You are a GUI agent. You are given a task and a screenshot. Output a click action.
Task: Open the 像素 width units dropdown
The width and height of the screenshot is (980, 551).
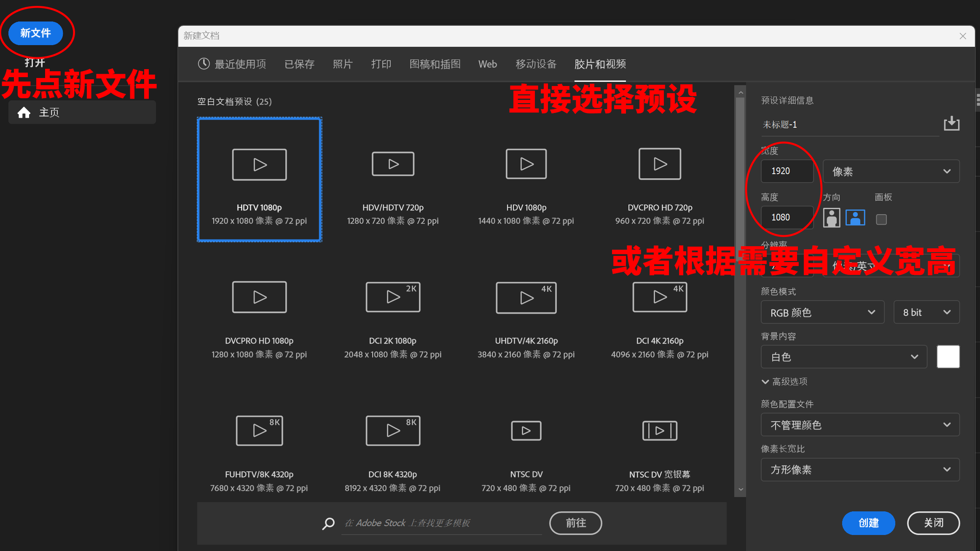[891, 171]
